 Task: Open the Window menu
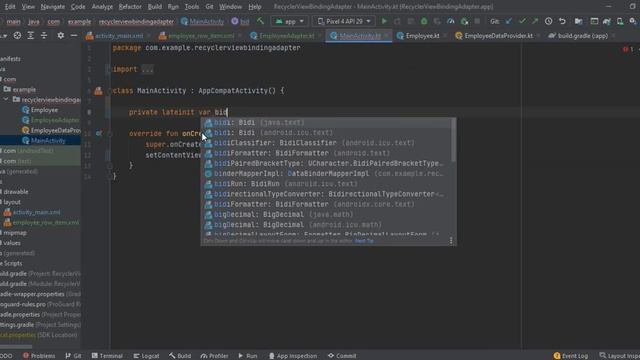pos(230,7)
